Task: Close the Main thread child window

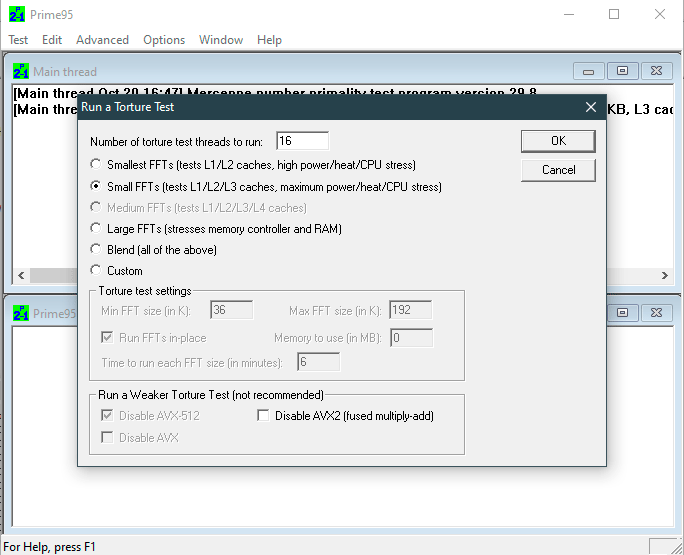Action: (657, 71)
